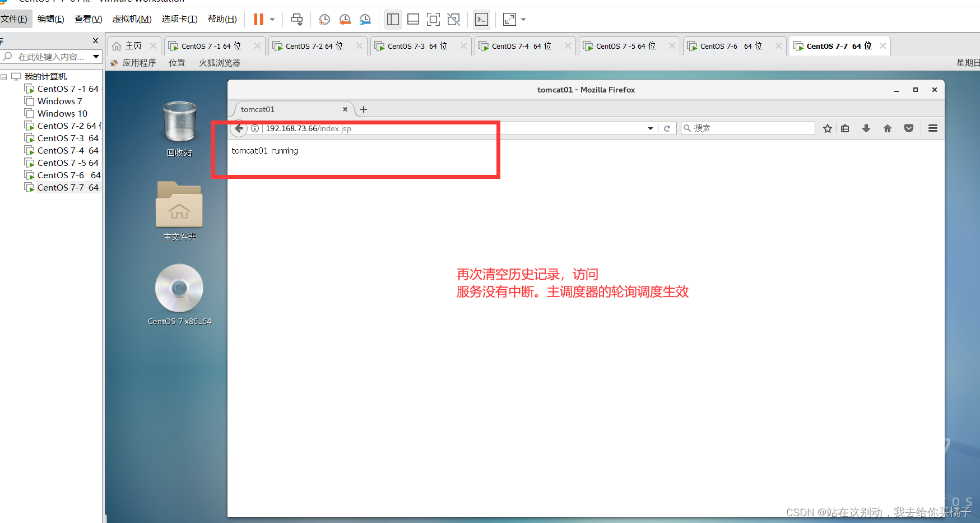Select Windows 10 in the machine list
Screen dimensions: 980x523
point(61,113)
